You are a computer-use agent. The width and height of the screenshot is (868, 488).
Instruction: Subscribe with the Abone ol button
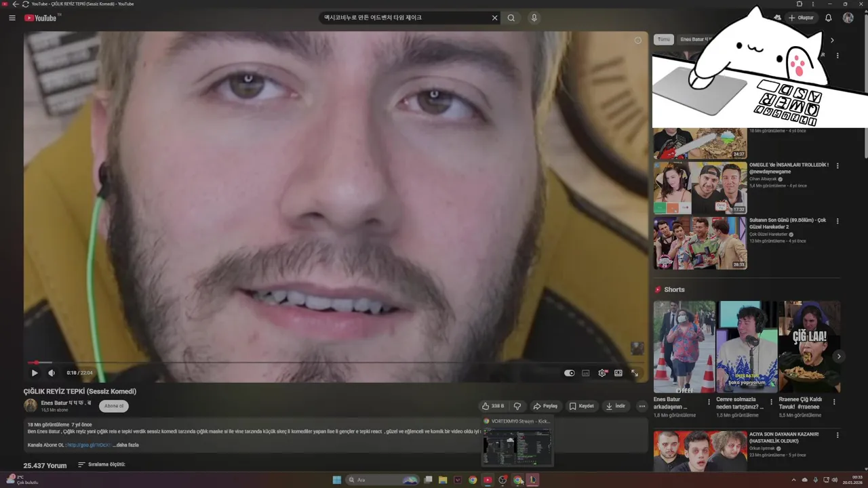click(x=114, y=406)
